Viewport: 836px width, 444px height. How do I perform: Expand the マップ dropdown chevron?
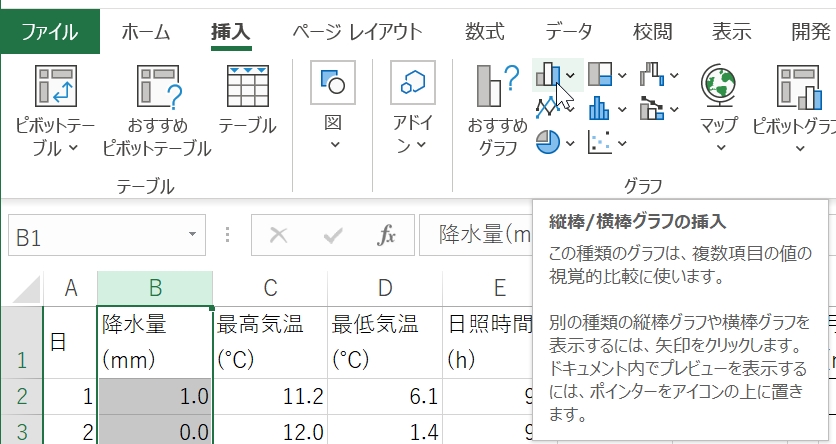(x=721, y=148)
